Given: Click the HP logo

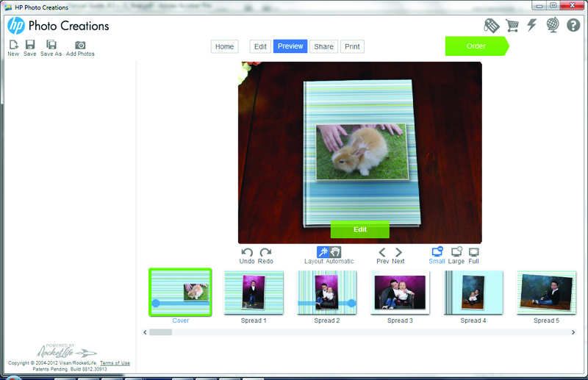Looking at the screenshot, I should [x=16, y=26].
